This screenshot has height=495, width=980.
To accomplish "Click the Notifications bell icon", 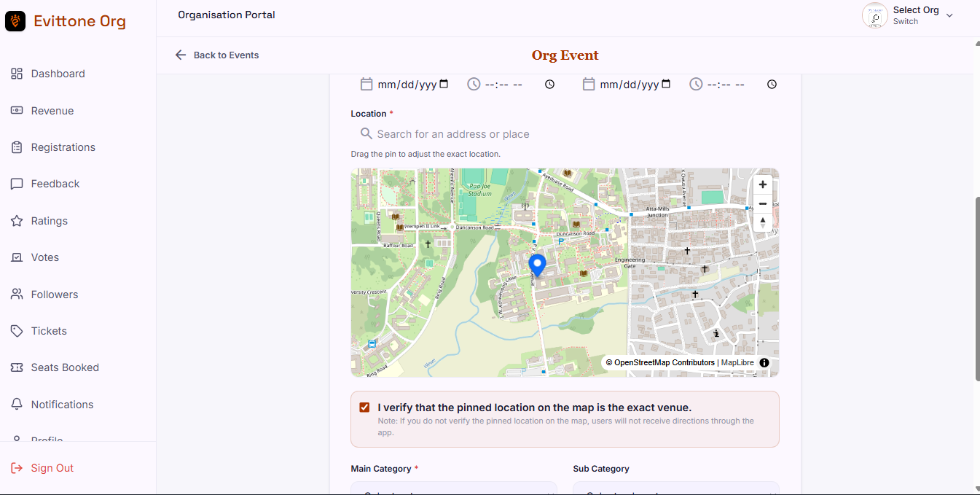I will 17,405.
